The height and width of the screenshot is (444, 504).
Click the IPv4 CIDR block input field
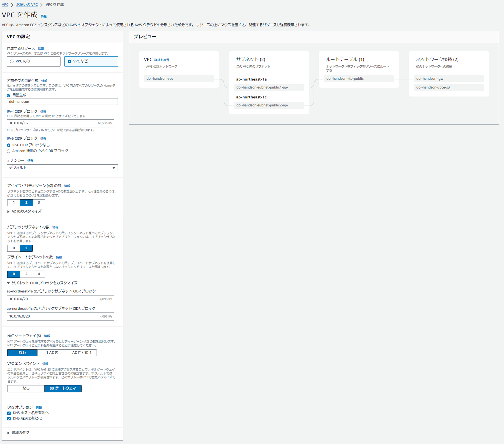[x=52, y=123]
